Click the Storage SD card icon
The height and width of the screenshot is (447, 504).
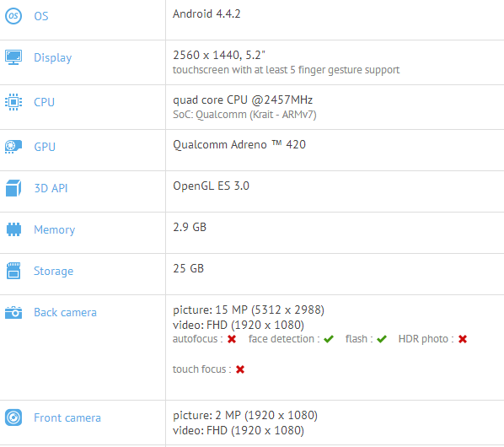click(13, 271)
